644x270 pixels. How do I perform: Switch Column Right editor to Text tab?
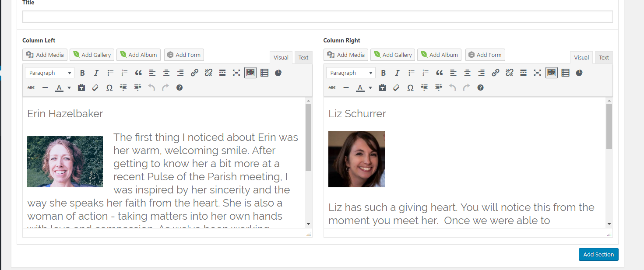604,58
